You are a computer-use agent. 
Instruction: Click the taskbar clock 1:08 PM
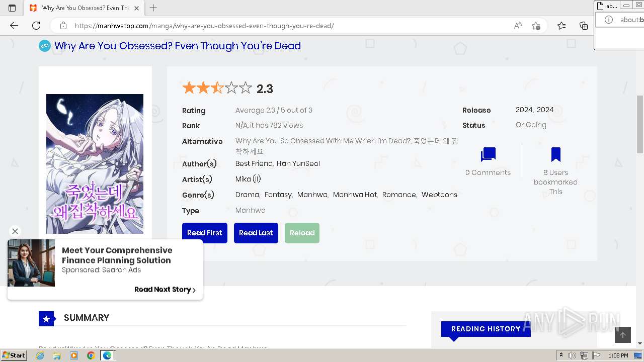click(618, 355)
